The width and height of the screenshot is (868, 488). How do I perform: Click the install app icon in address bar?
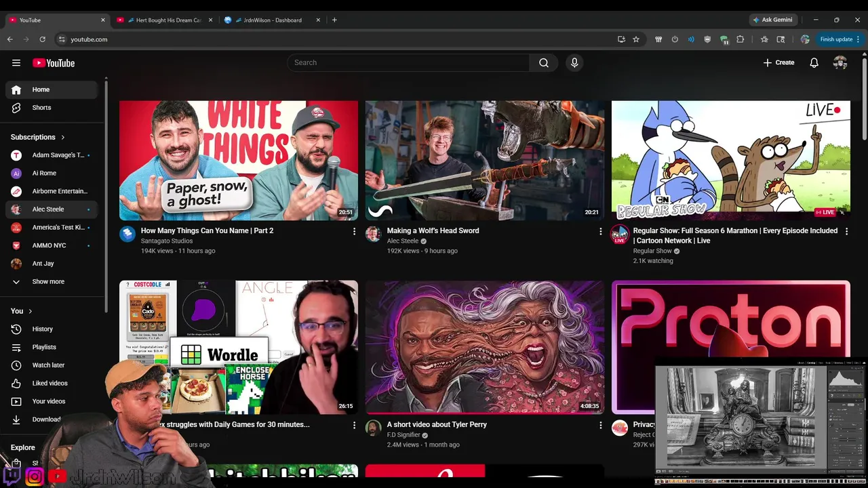click(621, 39)
